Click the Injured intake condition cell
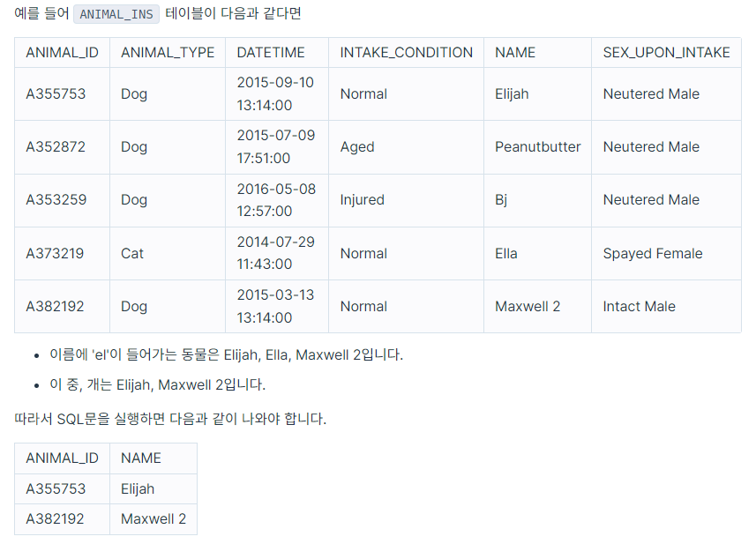The image size is (756, 544). (406, 200)
